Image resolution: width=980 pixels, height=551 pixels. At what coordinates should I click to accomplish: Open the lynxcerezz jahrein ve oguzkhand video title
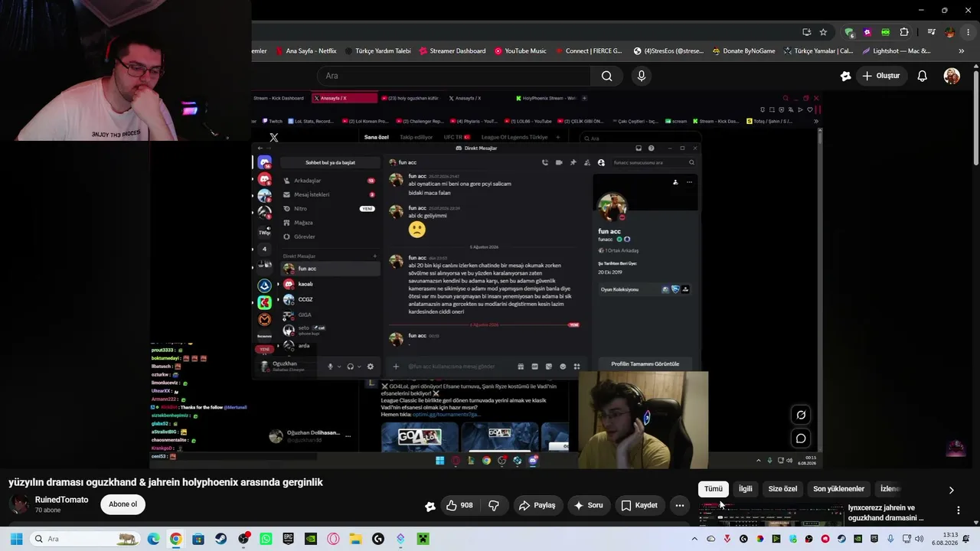pos(886,513)
